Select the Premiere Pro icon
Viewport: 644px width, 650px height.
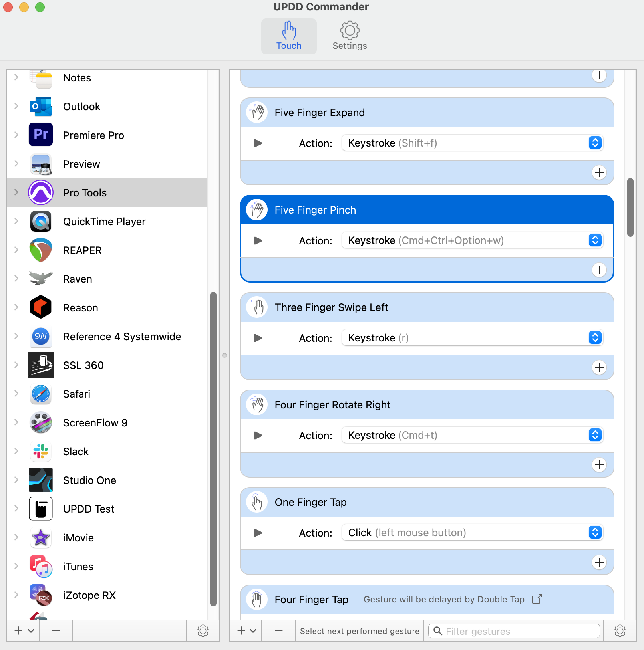(x=41, y=135)
